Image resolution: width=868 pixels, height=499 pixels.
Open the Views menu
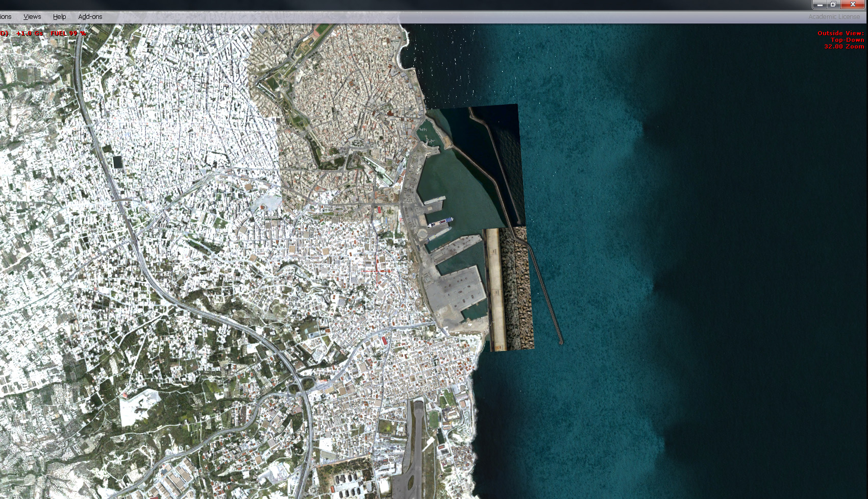click(x=32, y=17)
